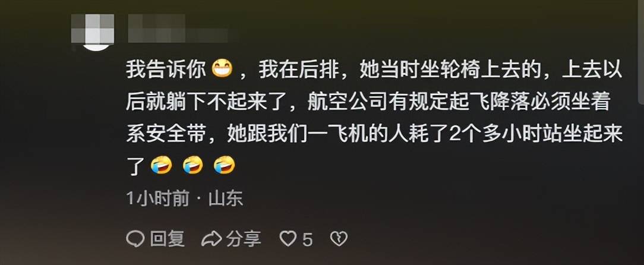
Task: Click the comment line starting 系安全带
Action: coord(374,135)
